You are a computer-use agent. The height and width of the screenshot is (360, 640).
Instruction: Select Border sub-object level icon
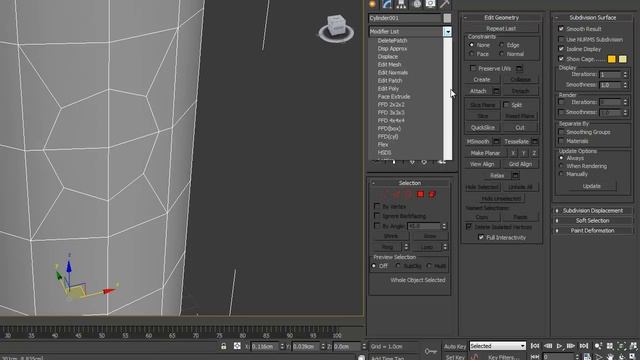408,195
